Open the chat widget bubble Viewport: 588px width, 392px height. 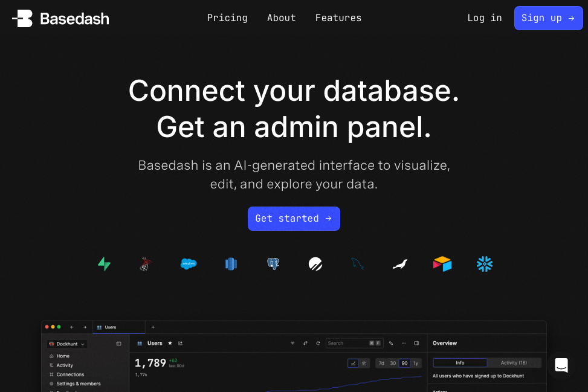click(561, 365)
